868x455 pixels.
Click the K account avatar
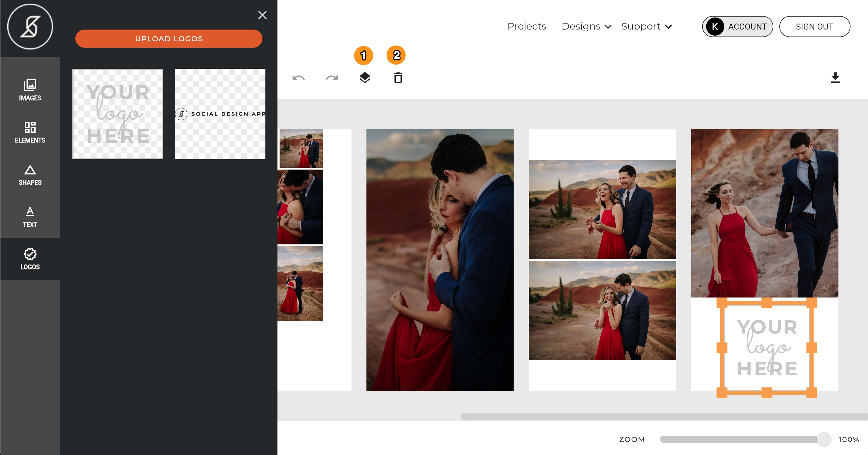click(x=715, y=27)
